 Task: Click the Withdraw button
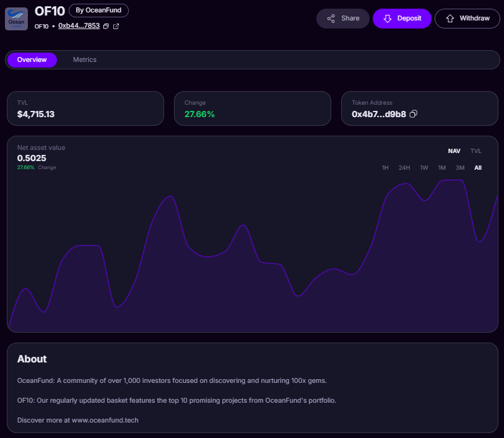pyautogui.click(x=467, y=19)
